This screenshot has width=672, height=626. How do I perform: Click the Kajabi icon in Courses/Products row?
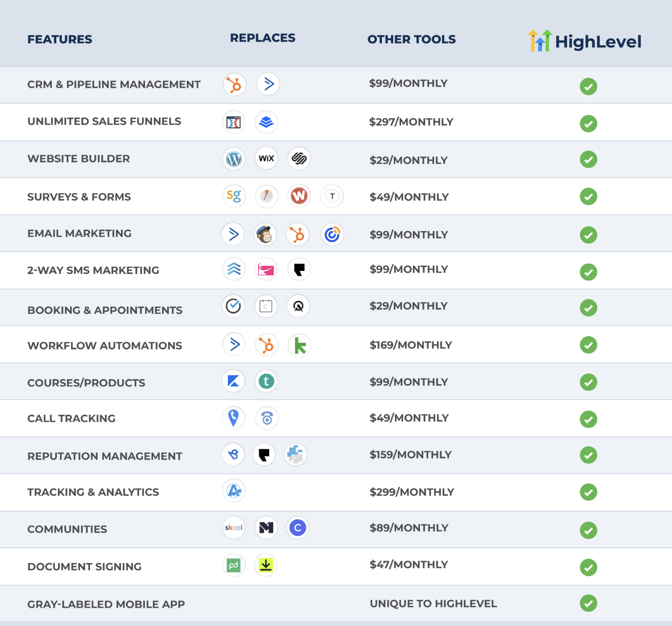point(234,381)
